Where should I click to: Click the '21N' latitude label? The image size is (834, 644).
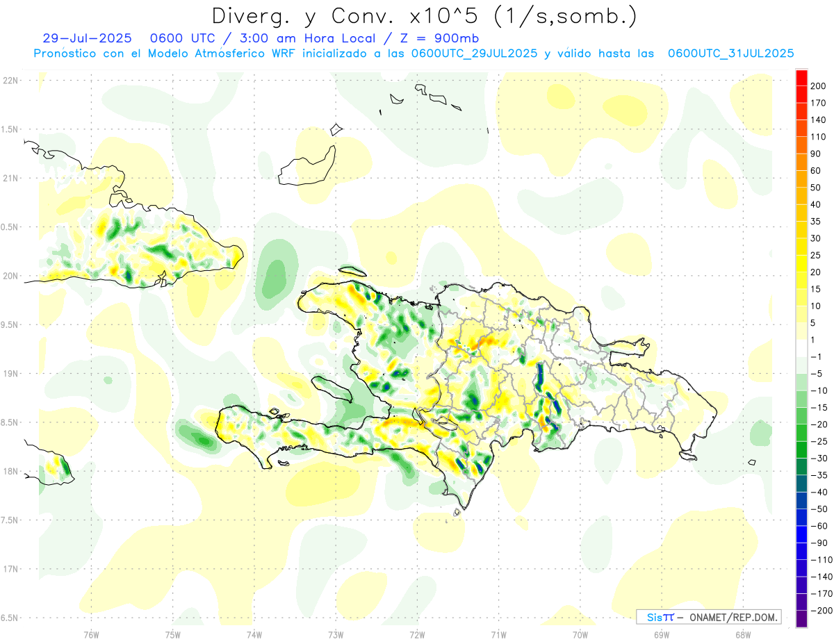click(10, 179)
